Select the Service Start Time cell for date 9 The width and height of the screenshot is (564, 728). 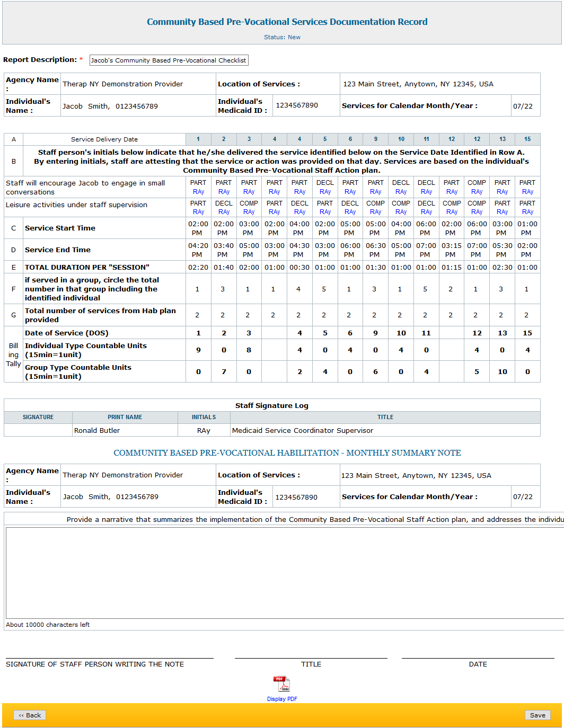(375, 228)
